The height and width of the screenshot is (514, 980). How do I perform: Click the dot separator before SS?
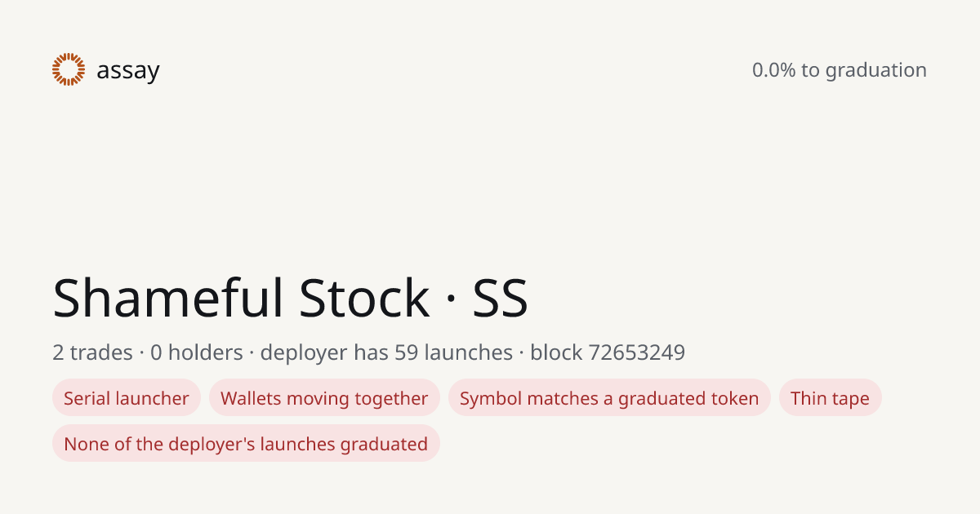pyautogui.click(x=451, y=302)
